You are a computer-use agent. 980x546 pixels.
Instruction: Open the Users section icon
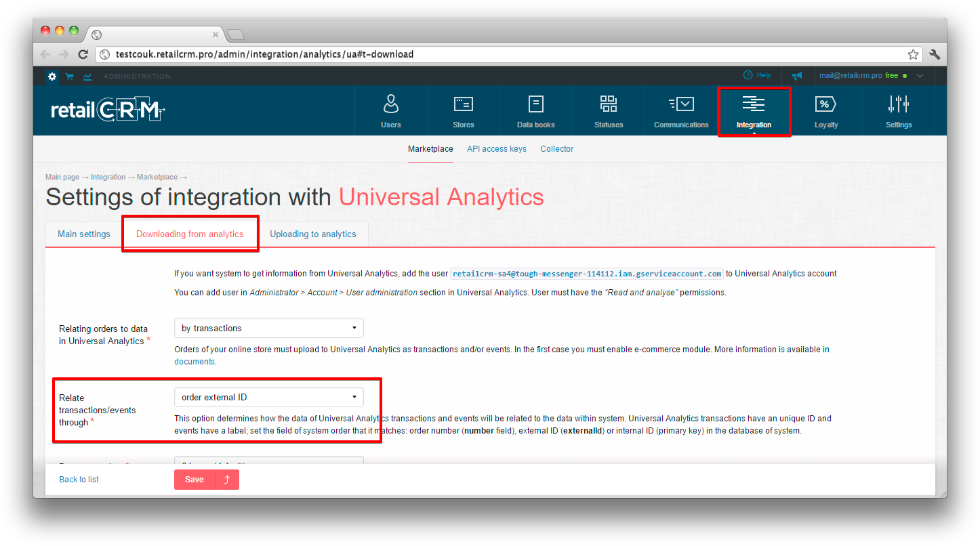pos(391,104)
